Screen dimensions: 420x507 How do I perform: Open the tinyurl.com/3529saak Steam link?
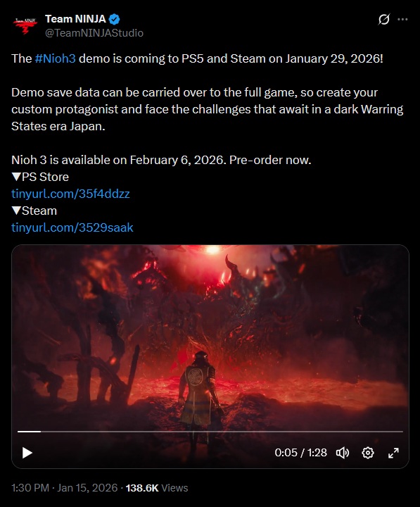coord(72,227)
